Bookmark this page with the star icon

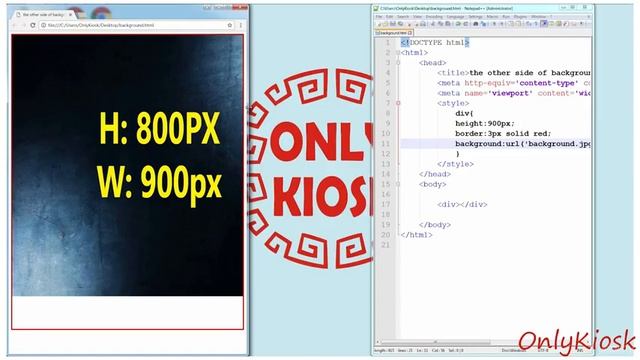[230, 25]
